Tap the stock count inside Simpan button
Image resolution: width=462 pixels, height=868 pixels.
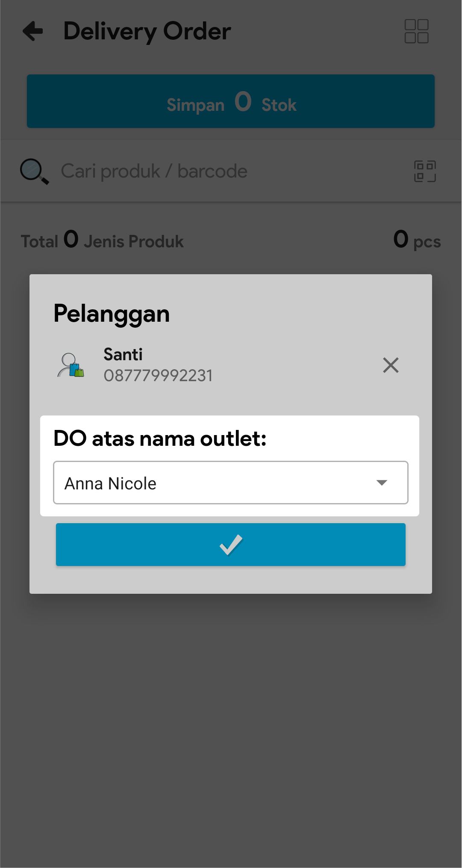click(243, 102)
